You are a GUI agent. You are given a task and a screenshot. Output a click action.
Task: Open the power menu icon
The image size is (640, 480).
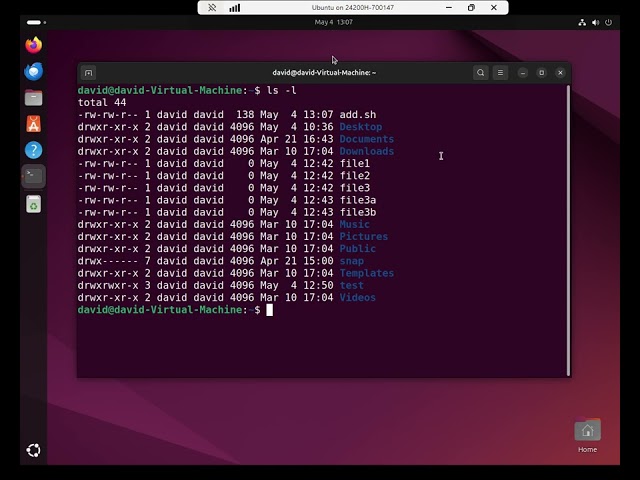point(608,22)
